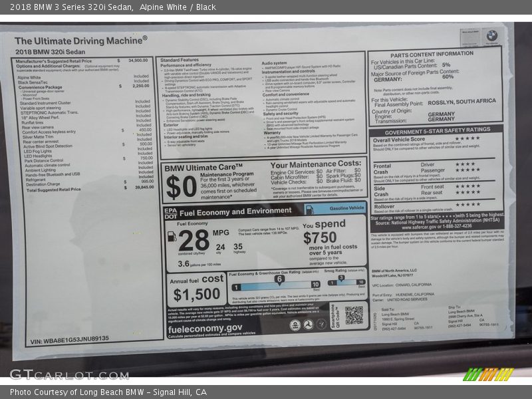Click 'GOVERNMENT 5-STAR SAFETY RATINGS' header
The width and height of the screenshot is (532, 399).
tap(438, 131)
